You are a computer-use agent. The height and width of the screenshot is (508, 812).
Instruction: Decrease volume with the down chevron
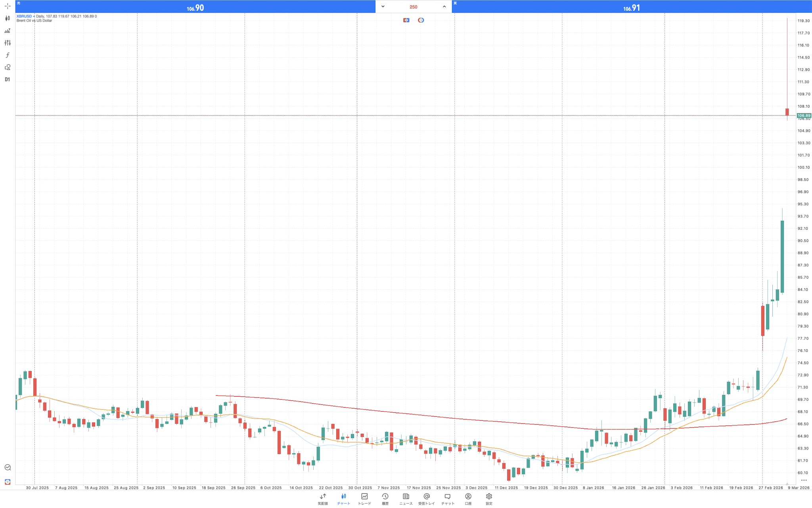pos(383,6)
